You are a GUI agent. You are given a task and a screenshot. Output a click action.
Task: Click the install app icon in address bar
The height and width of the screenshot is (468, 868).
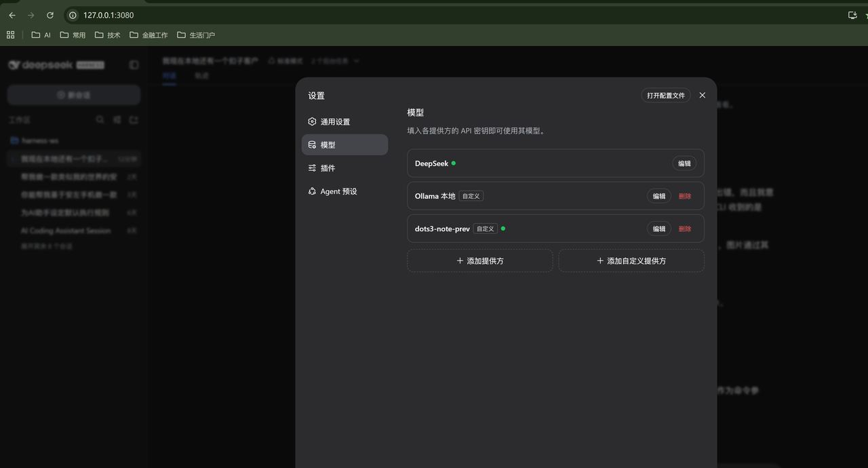click(x=852, y=15)
